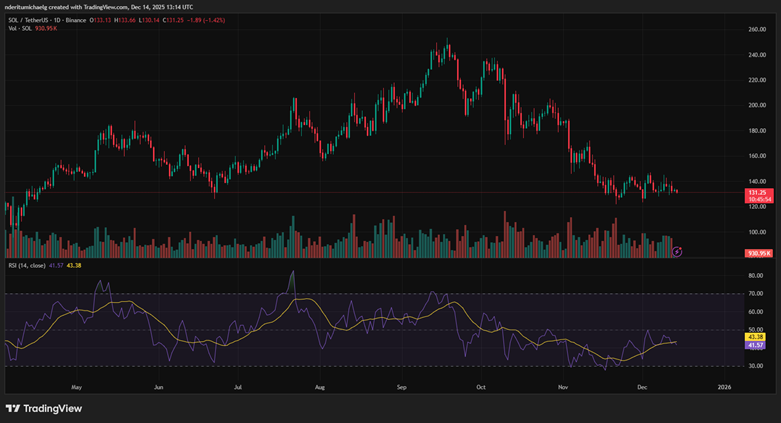Image resolution: width=781 pixels, height=423 pixels.
Task: Click the 260.00 price scale level
Action: tap(756, 29)
